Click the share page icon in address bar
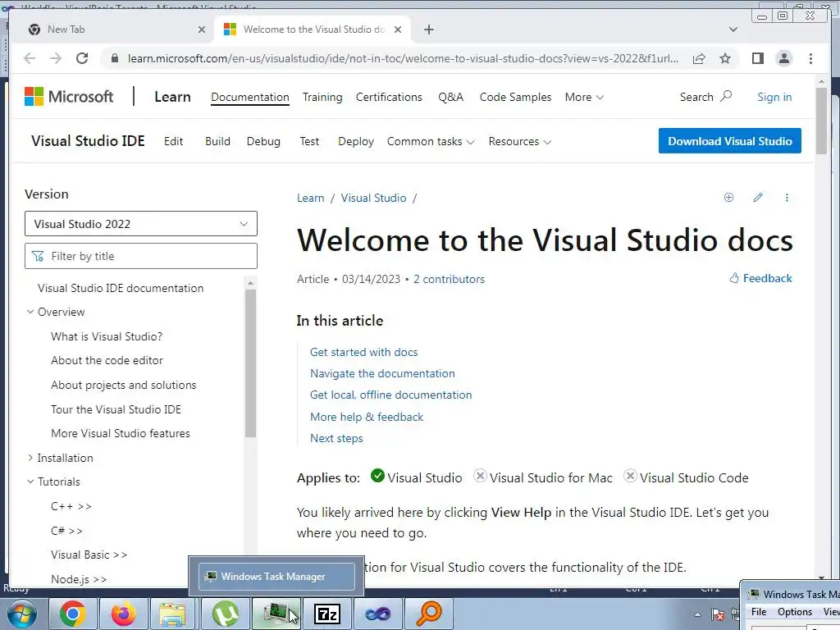 [699, 58]
